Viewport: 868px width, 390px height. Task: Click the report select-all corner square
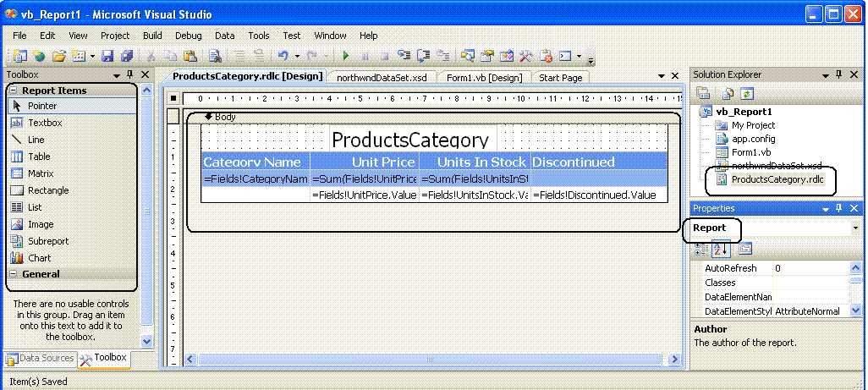[x=173, y=98]
